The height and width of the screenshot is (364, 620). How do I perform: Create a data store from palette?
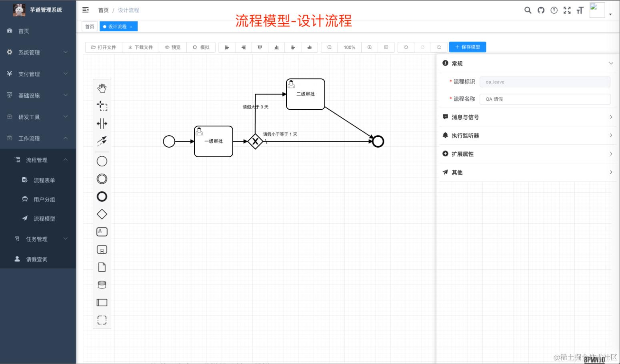click(x=102, y=285)
